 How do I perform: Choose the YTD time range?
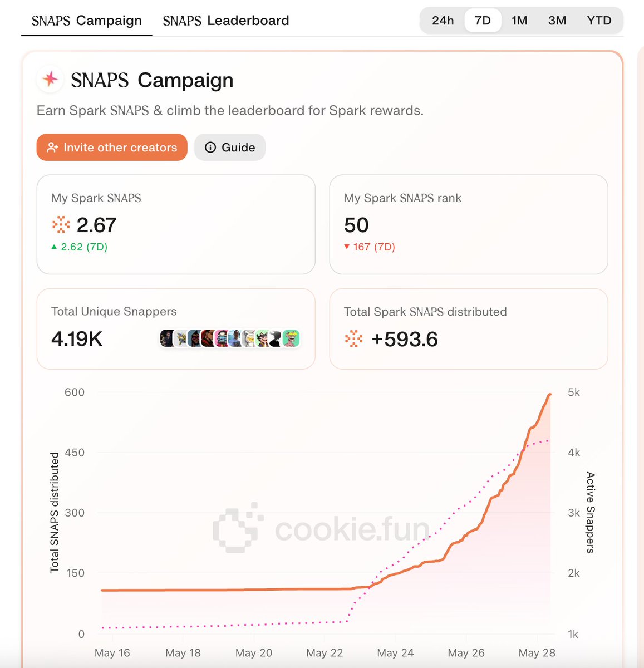[599, 21]
